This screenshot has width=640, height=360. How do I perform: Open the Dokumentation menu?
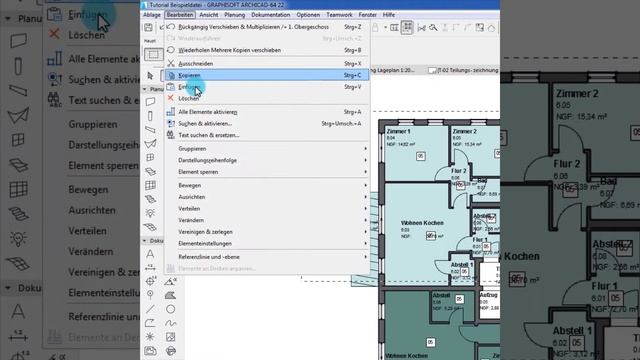coord(271,15)
